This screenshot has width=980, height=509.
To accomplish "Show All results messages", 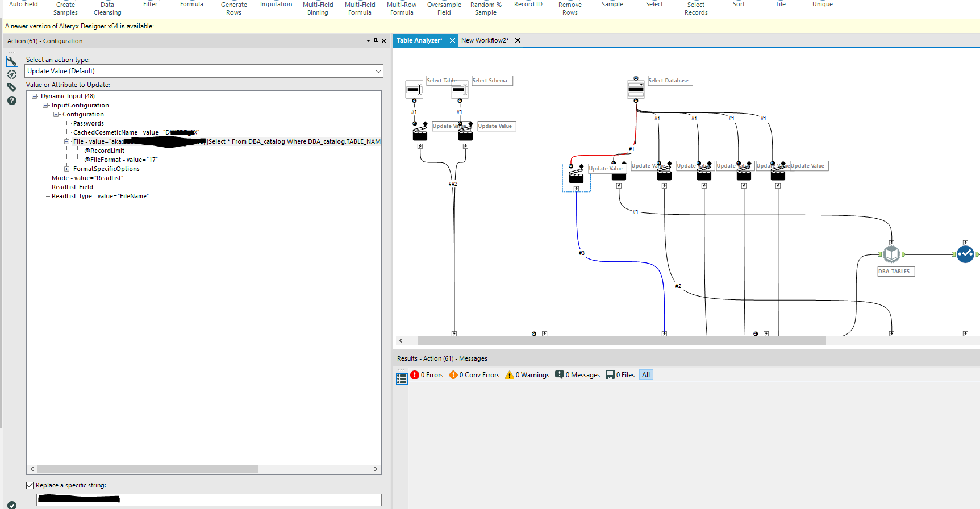I will point(646,375).
